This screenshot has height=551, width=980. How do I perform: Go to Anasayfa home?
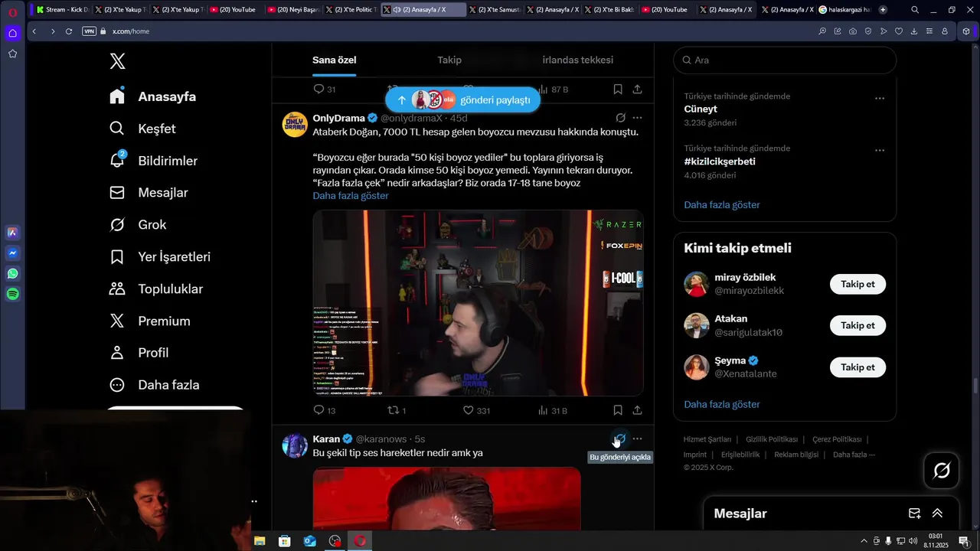(x=152, y=96)
